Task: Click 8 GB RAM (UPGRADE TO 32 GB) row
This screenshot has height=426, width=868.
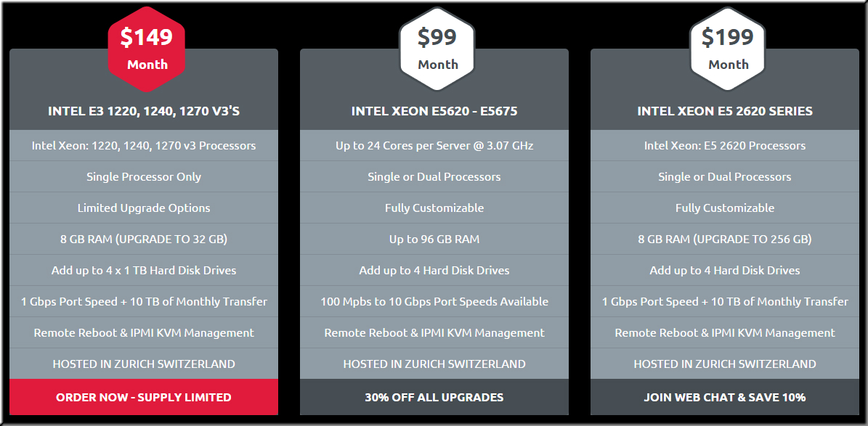Action: pyautogui.click(x=144, y=239)
